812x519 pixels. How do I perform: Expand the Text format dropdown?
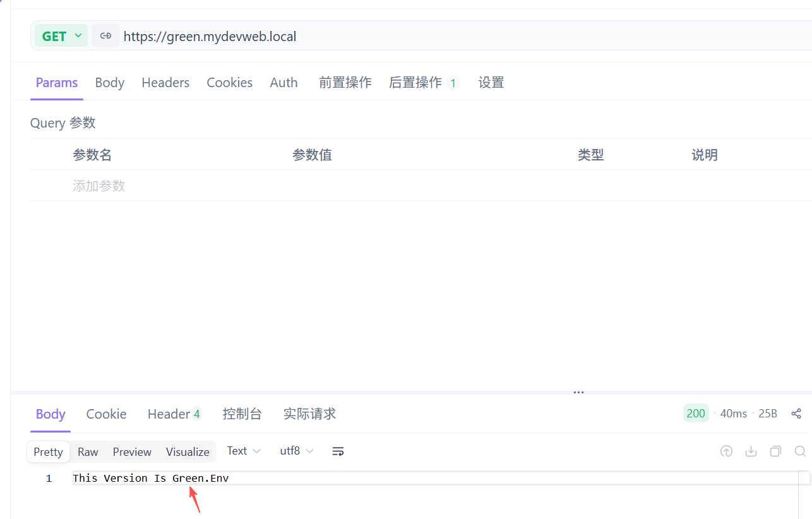pyautogui.click(x=244, y=451)
